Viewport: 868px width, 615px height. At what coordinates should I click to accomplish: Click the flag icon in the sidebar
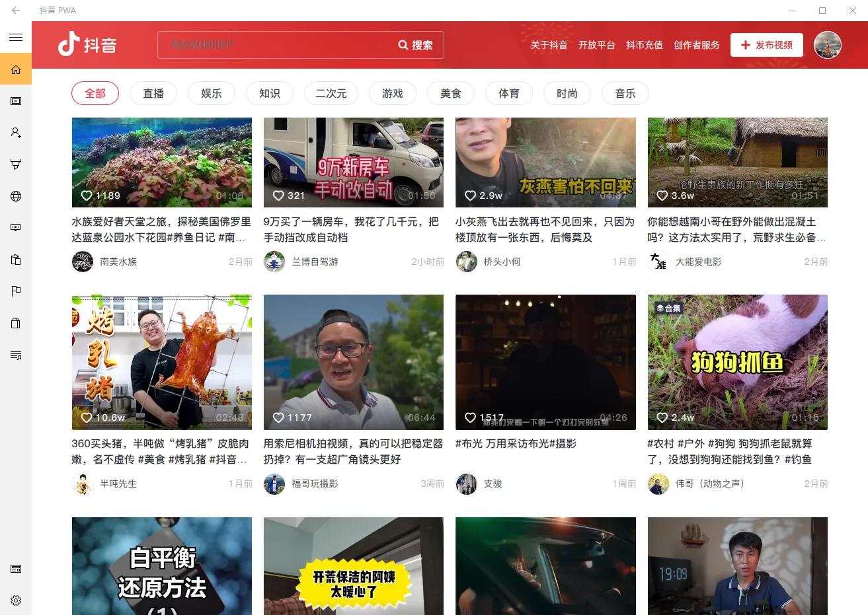coord(15,291)
